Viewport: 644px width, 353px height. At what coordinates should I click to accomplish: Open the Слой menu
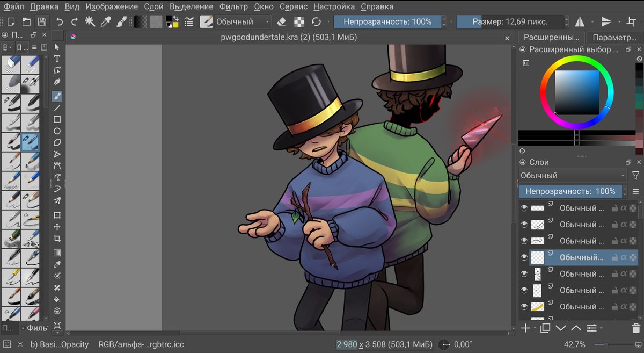(154, 6)
